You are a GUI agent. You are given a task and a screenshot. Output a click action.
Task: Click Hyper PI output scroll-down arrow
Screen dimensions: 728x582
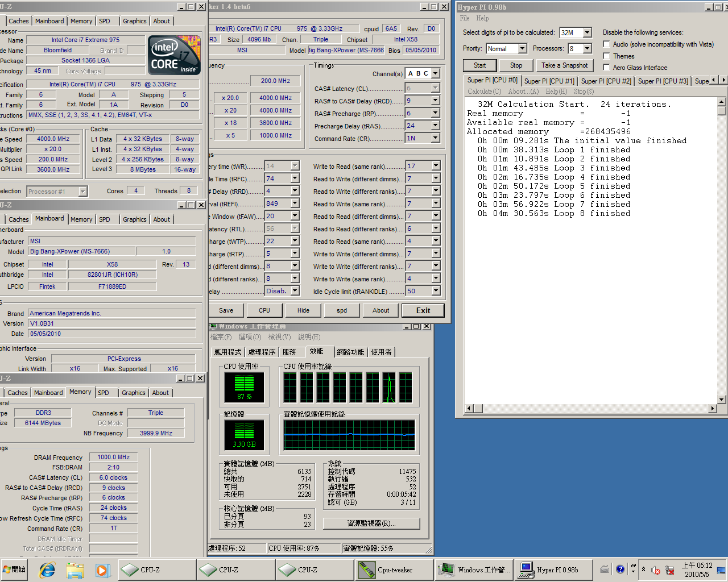pos(721,400)
